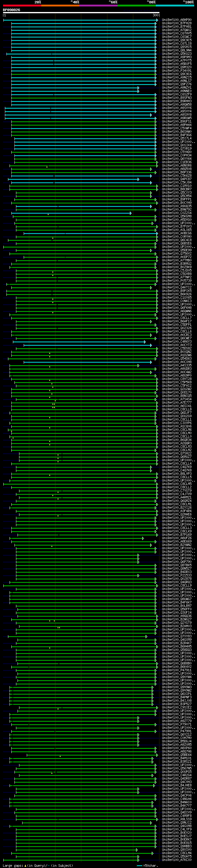Image resolution: width=197 pixels, height=868 pixels.
Task: Click label UniRef100_Q54D63
Action: tap(177, 358)
